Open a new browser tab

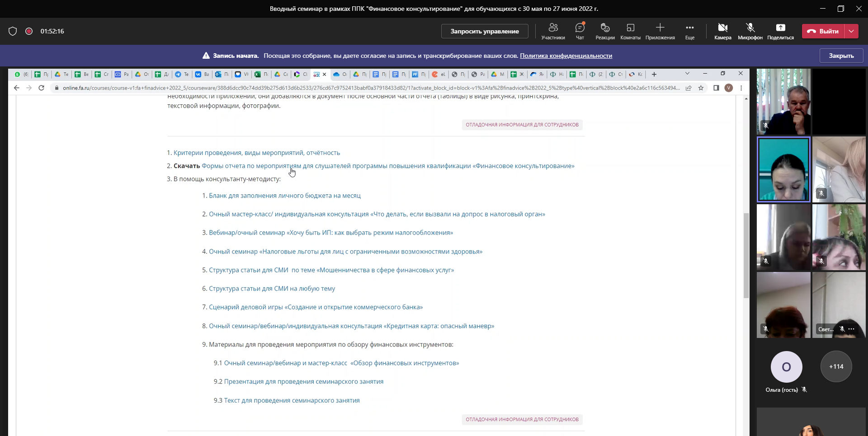click(x=654, y=75)
